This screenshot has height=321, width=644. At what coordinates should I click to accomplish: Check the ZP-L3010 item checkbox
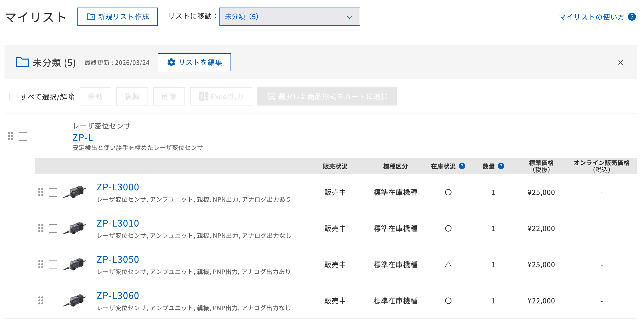click(53, 228)
